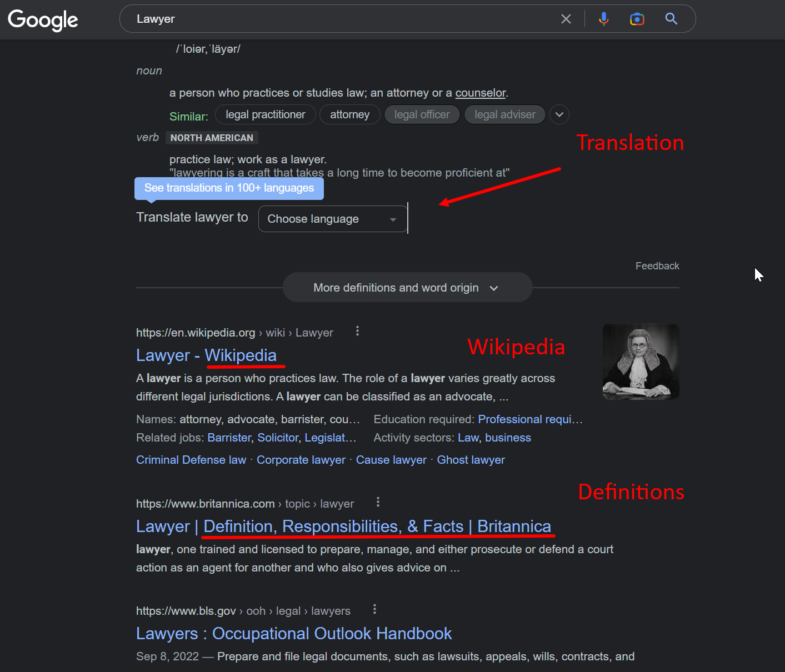Screen dimensions: 785x672
Task: Click the www.bls.gov URL breadcrumb
Action: click(243, 611)
